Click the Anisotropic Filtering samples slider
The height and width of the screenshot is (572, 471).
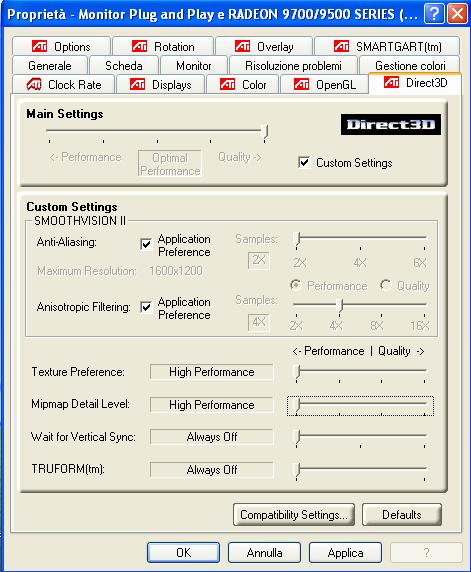(360, 307)
